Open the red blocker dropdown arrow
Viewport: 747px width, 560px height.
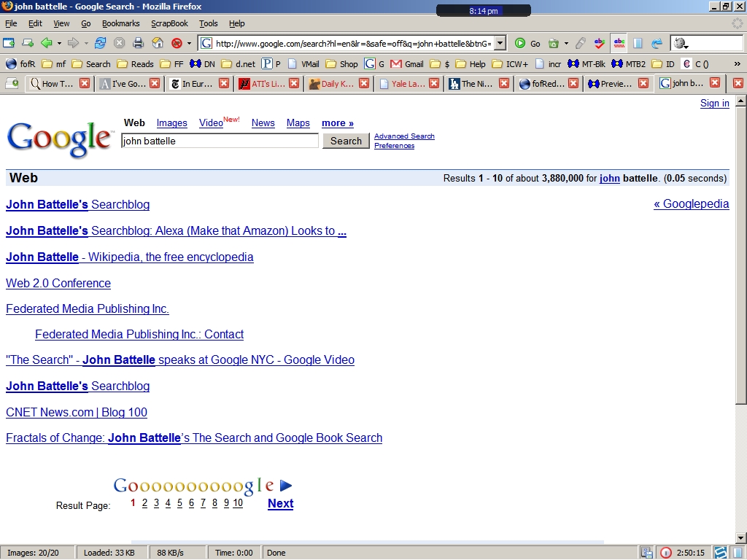(189, 43)
